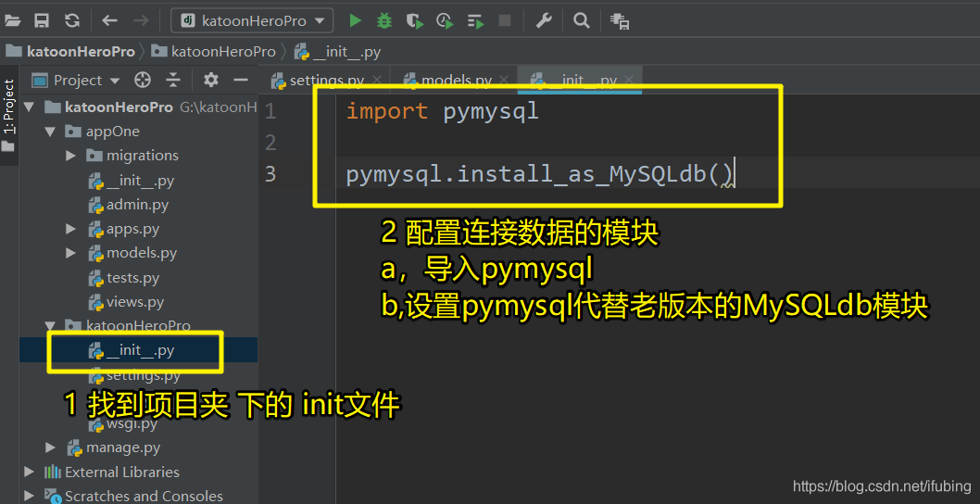Toggle the 1: Project side tool tab
Image resolution: width=980 pixels, height=504 pixels.
click(x=8, y=107)
